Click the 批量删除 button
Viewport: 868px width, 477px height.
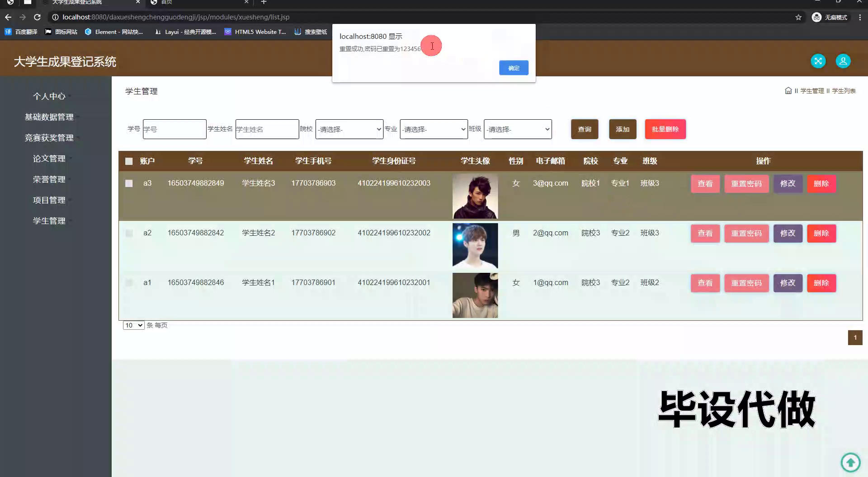point(665,129)
